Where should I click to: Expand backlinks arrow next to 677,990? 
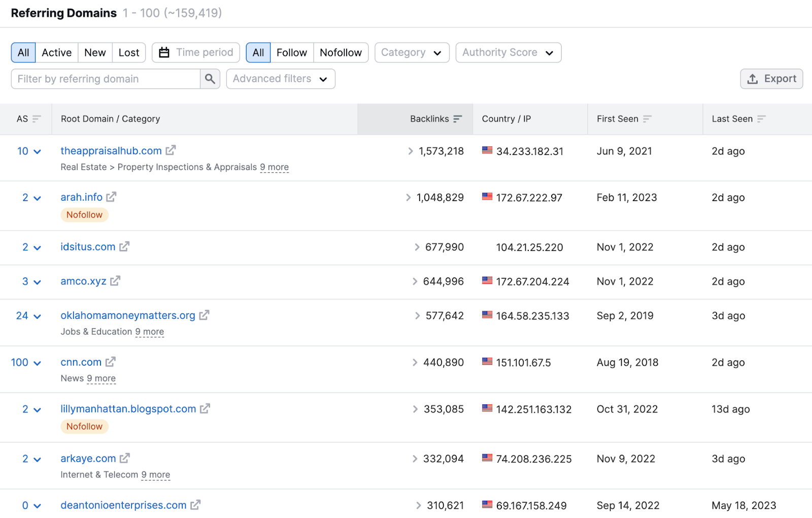click(417, 247)
